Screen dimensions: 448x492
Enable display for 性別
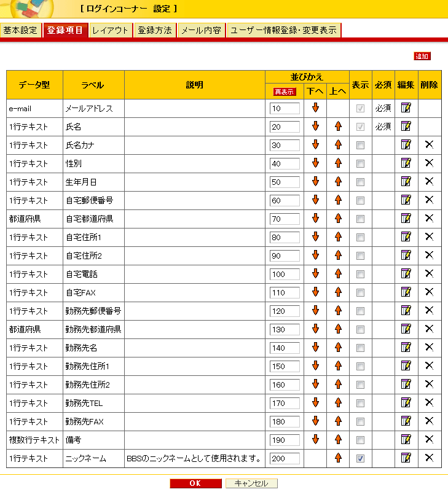point(360,164)
